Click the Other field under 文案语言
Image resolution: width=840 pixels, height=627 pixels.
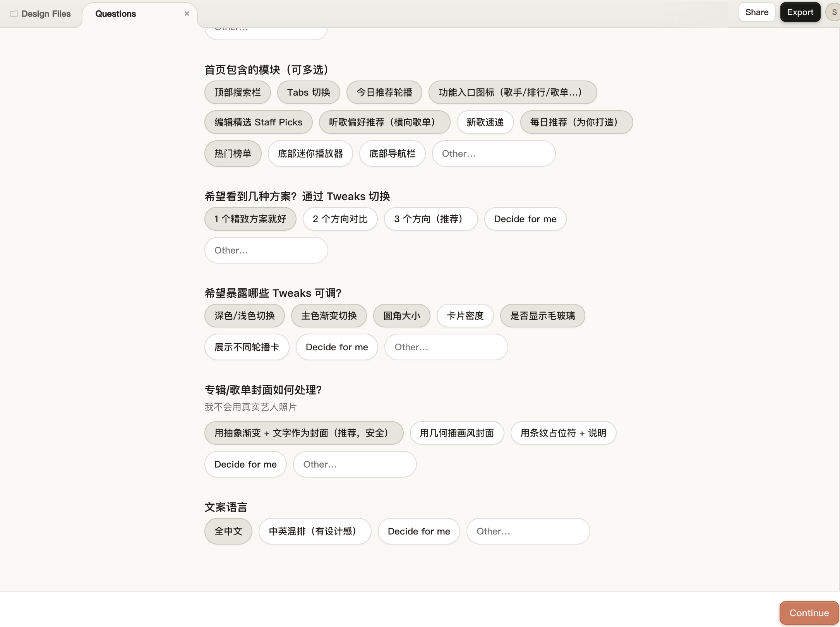tap(528, 531)
